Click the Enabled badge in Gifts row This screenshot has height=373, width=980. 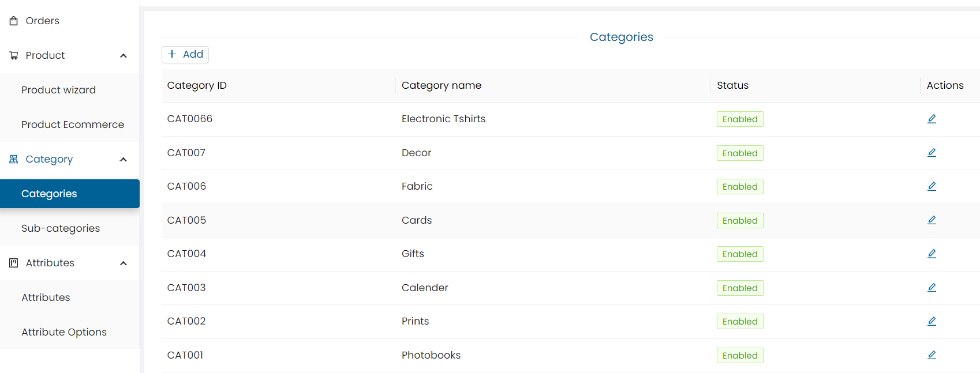pos(740,254)
